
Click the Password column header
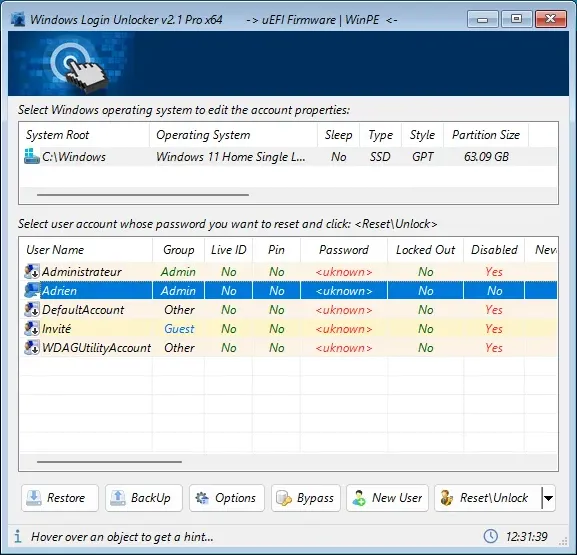click(x=344, y=250)
